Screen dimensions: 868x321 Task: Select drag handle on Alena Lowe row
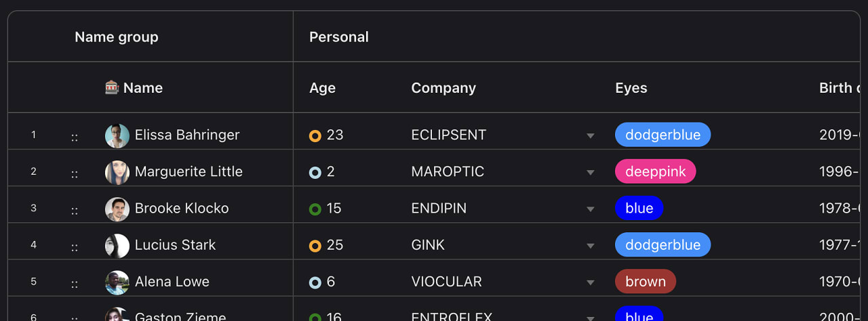75,284
